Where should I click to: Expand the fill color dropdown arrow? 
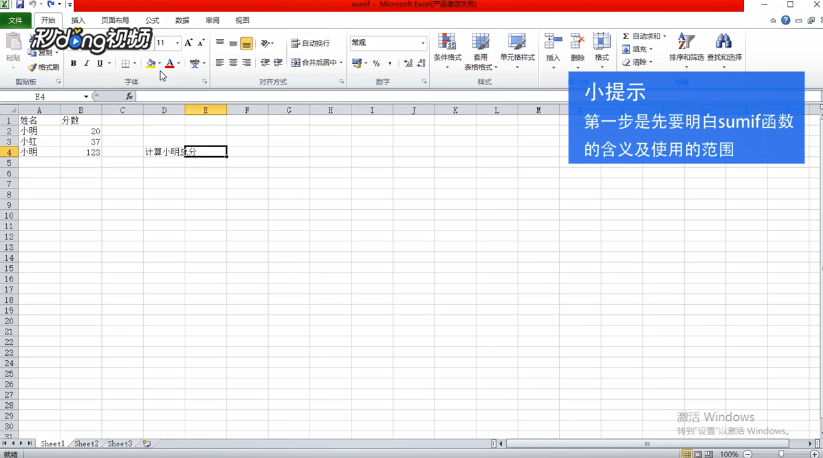pyautogui.click(x=160, y=63)
